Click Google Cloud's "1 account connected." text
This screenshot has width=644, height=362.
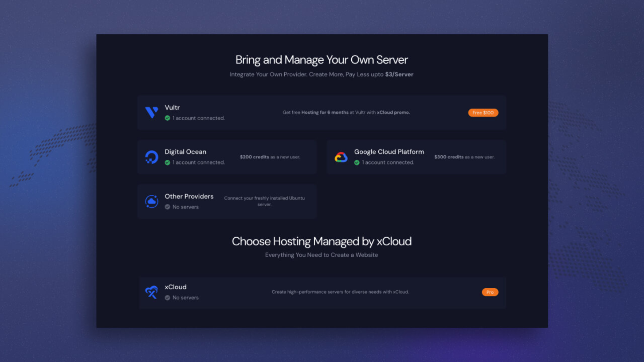tap(388, 162)
